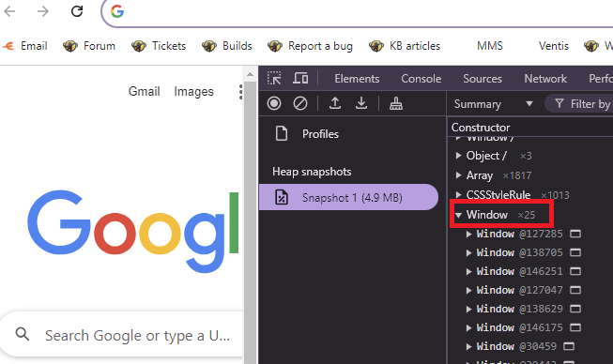Expand Window @127285 row
613x364 pixels.
(468, 234)
